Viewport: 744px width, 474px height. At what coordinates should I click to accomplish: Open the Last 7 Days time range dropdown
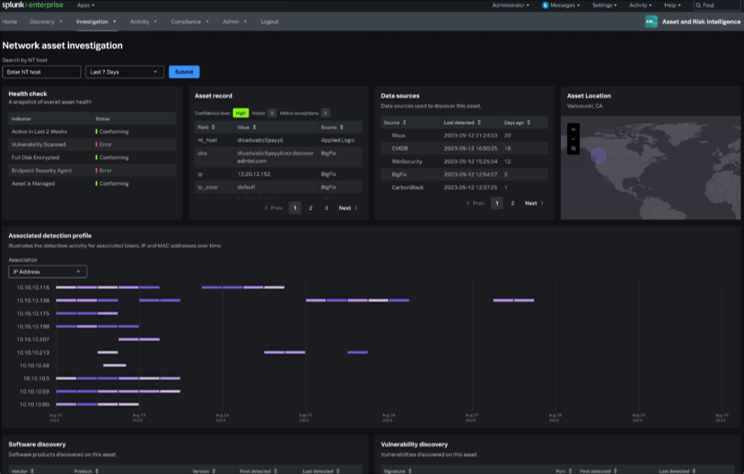coord(125,72)
